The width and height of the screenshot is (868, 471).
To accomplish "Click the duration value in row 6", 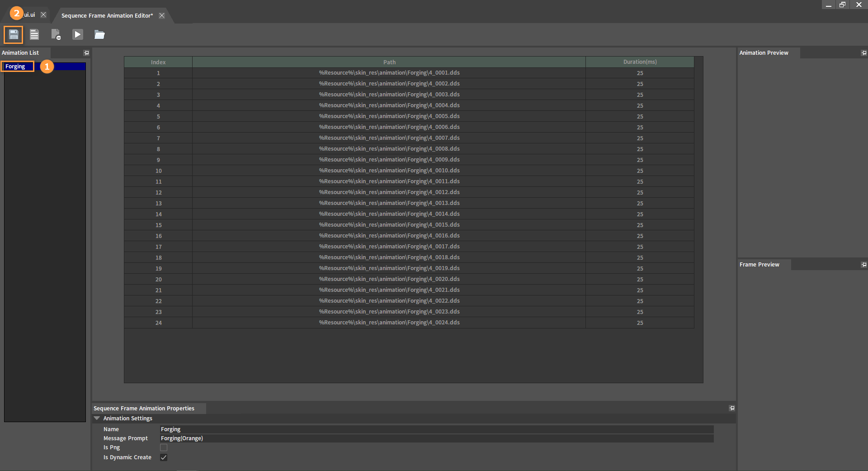I will pyautogui.click(x=640, y=127).
